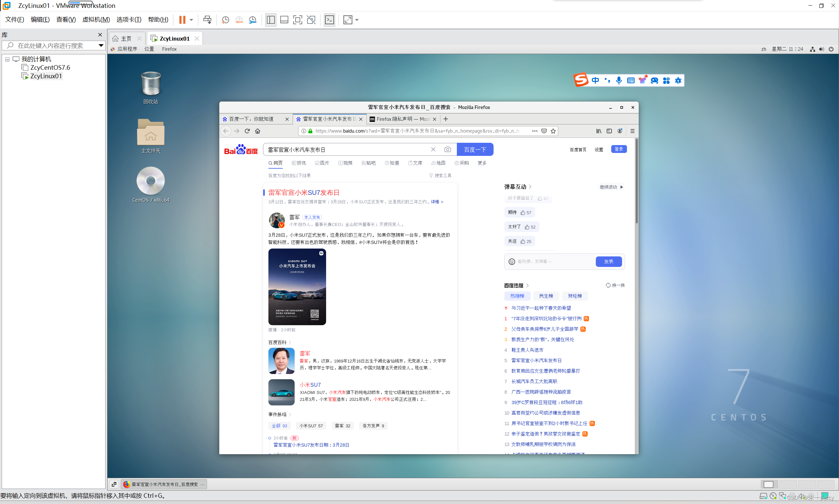Open the VMware Snapshot Manager icon
This screenshot has width=839, height=504.
tap(252, 20)
